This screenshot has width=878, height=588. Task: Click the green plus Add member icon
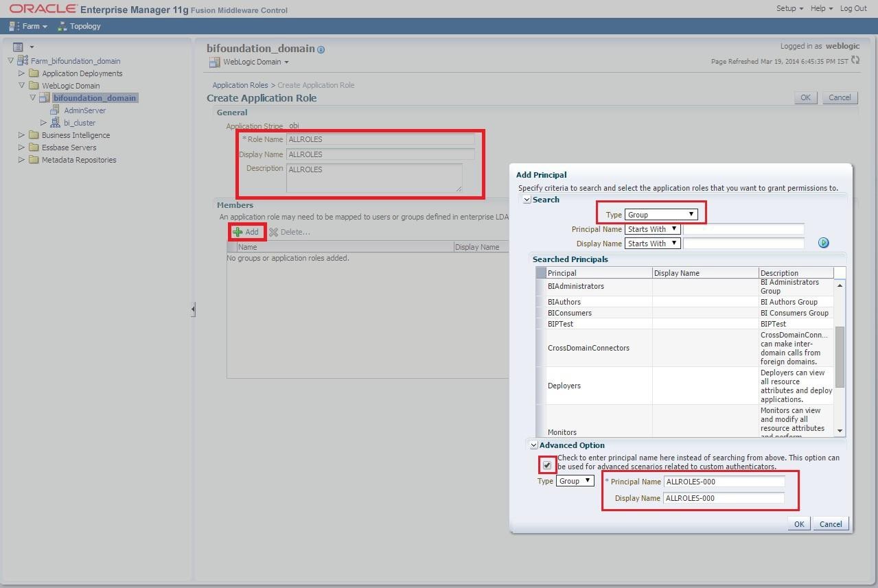(238, 232)
